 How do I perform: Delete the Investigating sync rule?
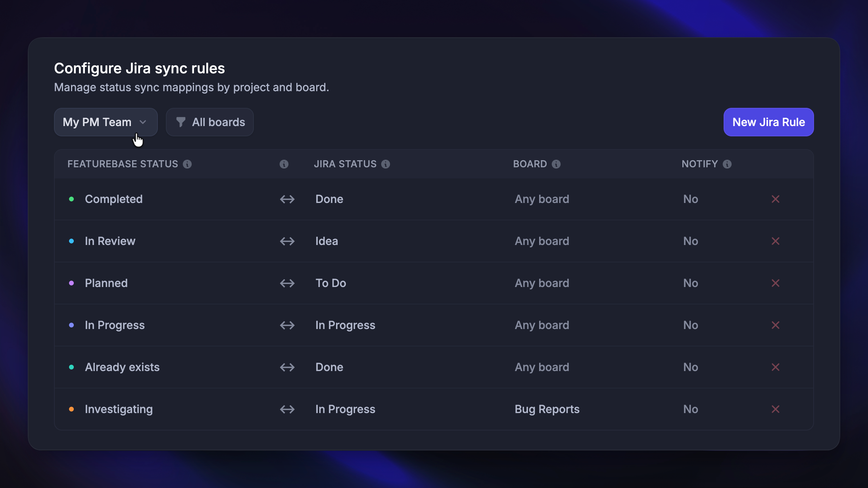tap(776, 409)
